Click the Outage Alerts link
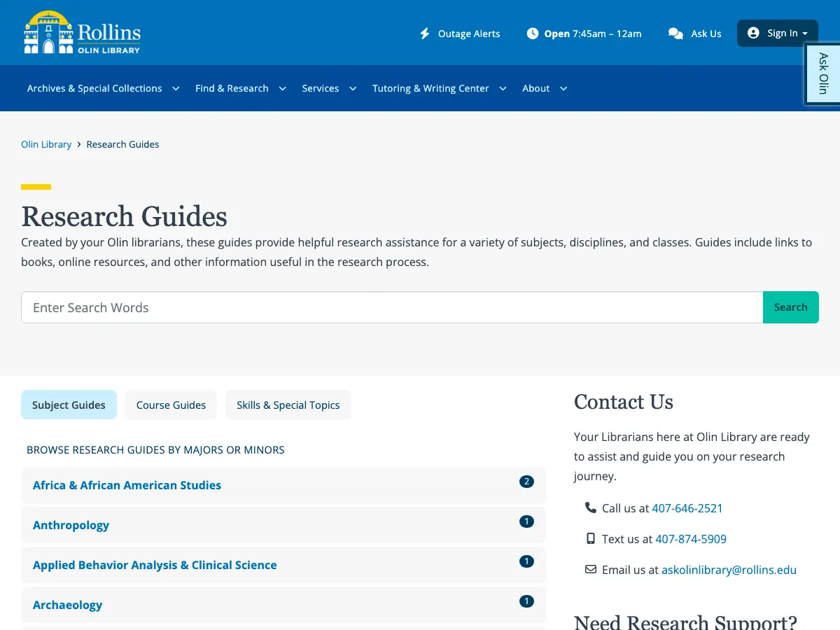Image resolution: width=840 pixels, height=630 pixels. pyautogui.click(x=460, y=34)
